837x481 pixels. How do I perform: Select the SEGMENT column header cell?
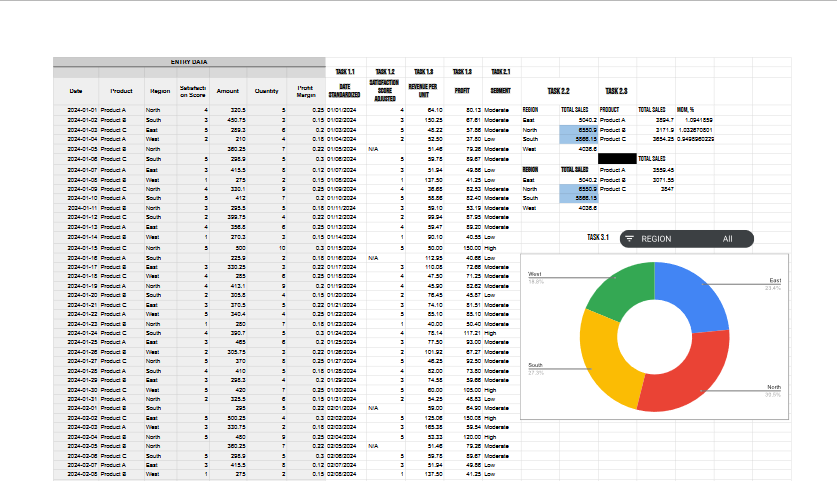pos(501,91)
